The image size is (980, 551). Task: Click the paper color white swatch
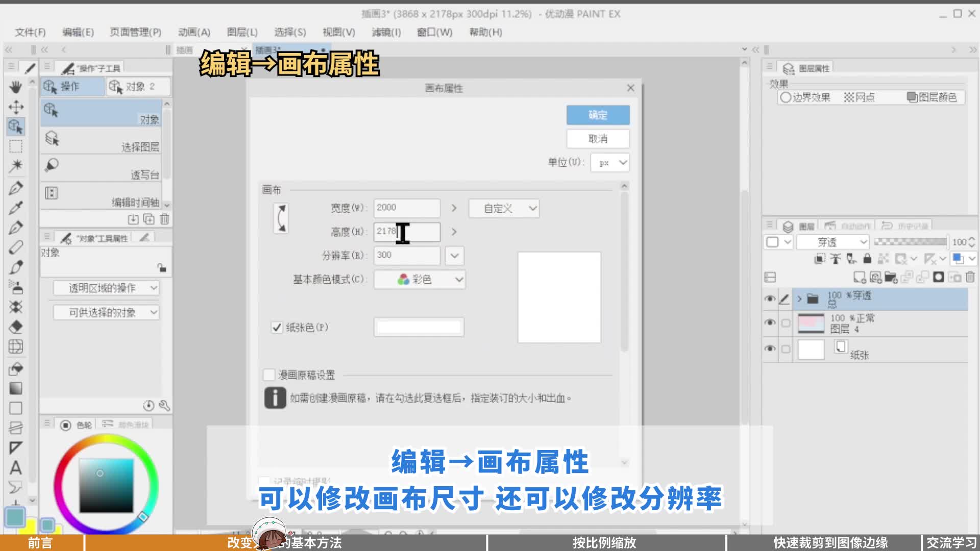point(419,327)
